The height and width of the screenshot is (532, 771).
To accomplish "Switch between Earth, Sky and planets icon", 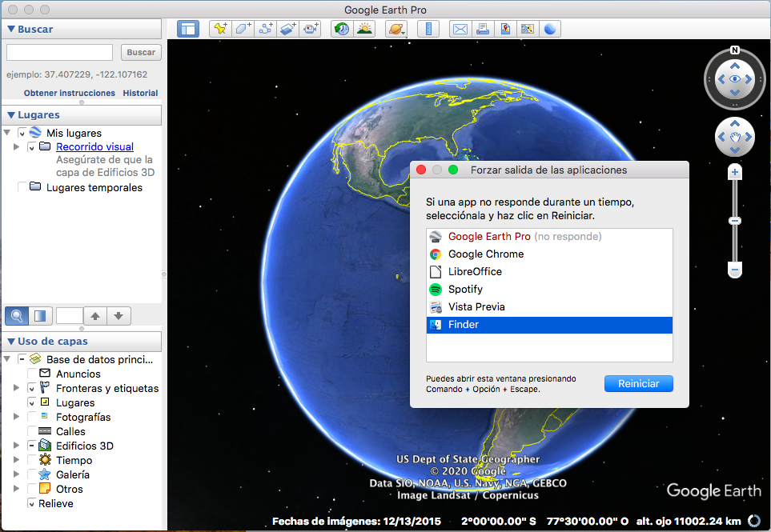I will [x=396, y=29].
